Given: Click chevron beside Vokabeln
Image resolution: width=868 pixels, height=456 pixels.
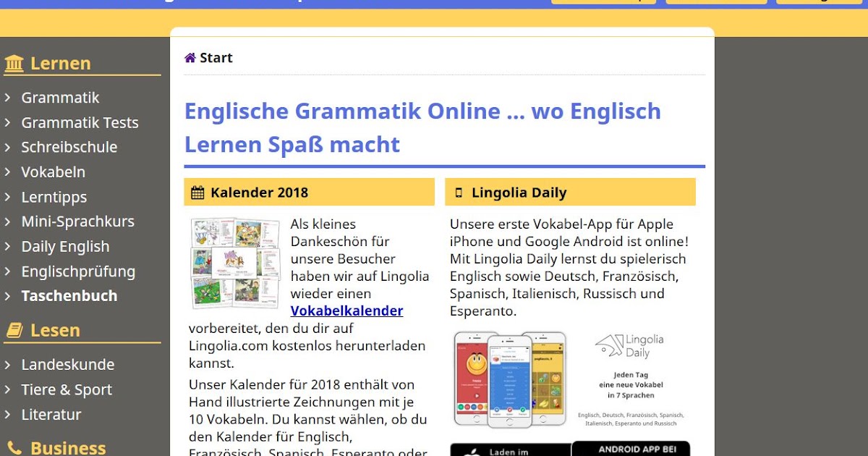Looking at the screenshot, I should [7, 172].
